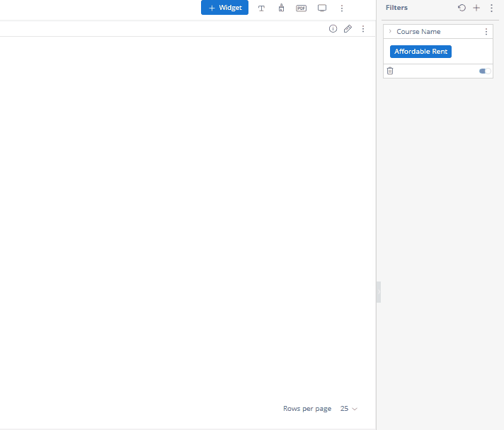Click the add Widget button
This screenshot has height=430, width=504.
click(224, 8)
